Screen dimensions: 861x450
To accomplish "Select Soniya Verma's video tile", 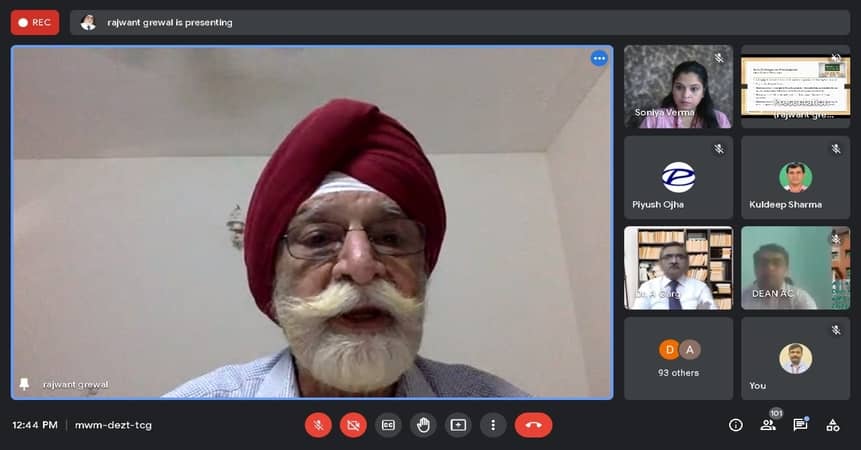I will (678, 86).
